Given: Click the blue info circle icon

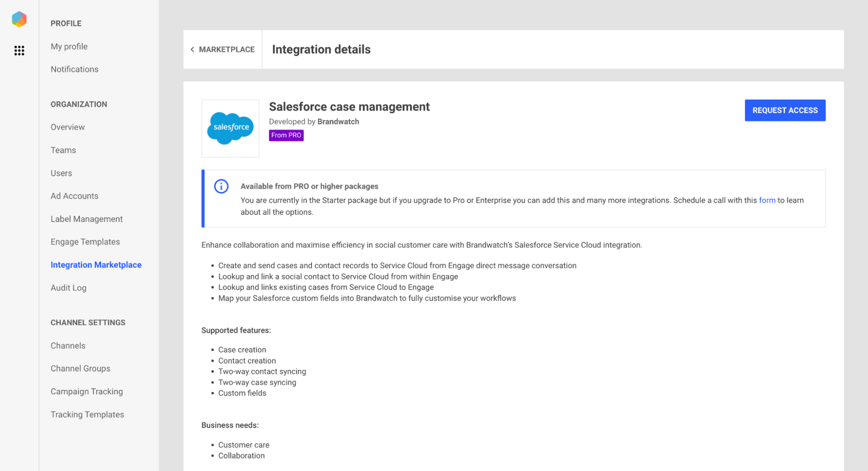Looking at the screenshot, I should click(x=221, y=186).
